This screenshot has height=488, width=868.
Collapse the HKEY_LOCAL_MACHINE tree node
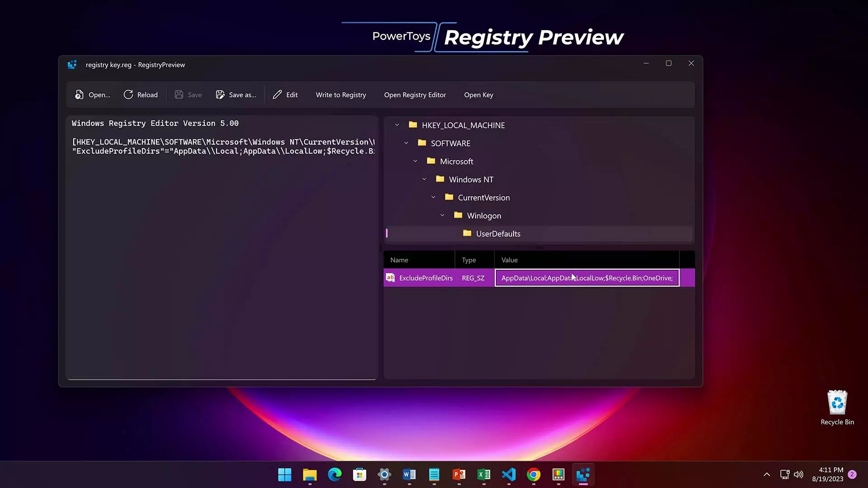coord(397,125)
